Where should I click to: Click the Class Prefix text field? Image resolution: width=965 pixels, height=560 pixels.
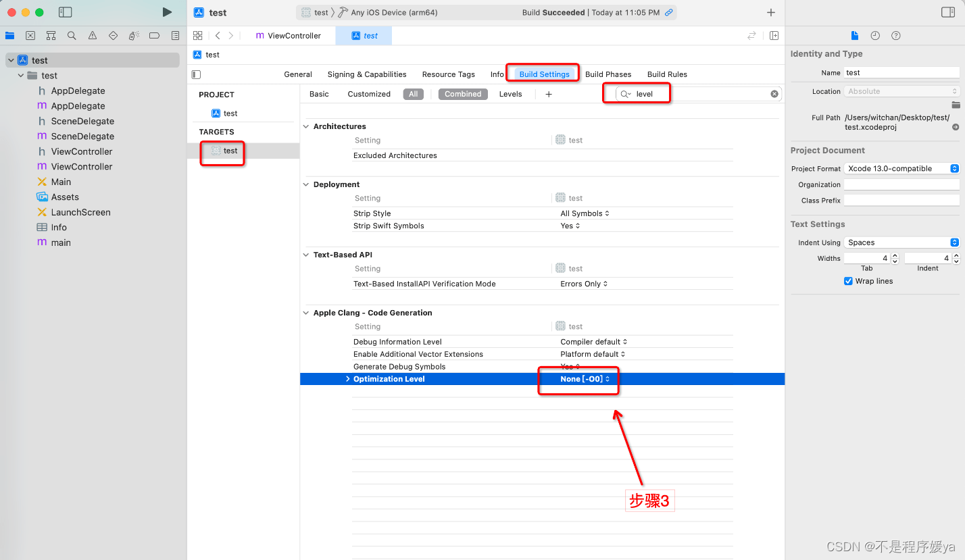(x=902, y=201)
